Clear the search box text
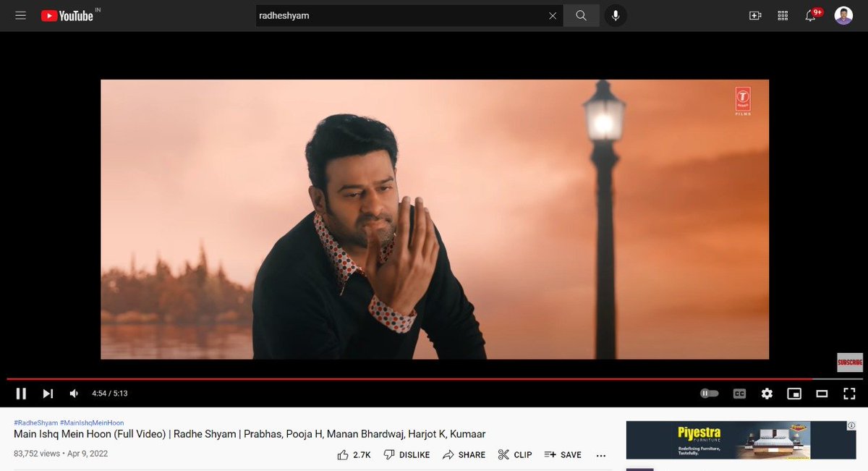This screenshot has height=471, width=868. (x=553, y=15)
